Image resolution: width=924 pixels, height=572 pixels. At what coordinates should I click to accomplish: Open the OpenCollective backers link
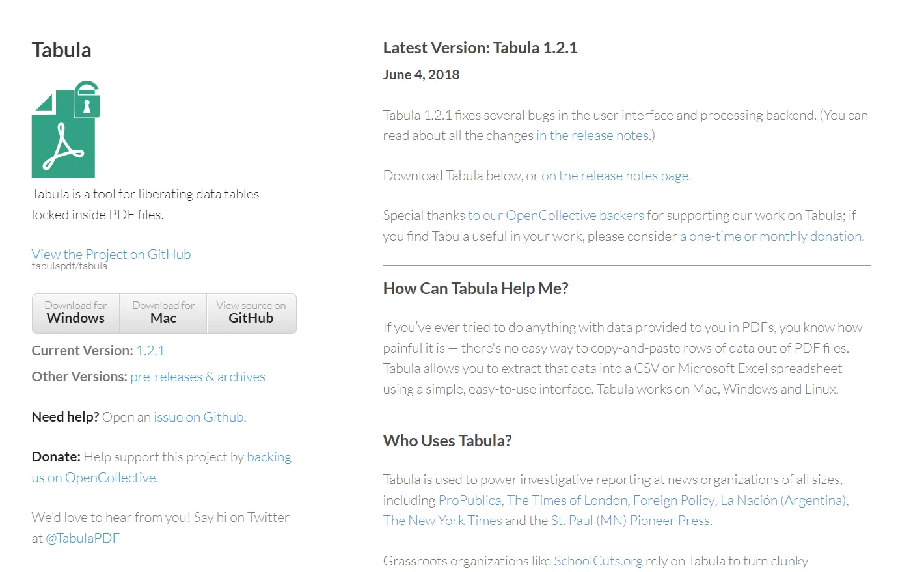tap(554, 215)
